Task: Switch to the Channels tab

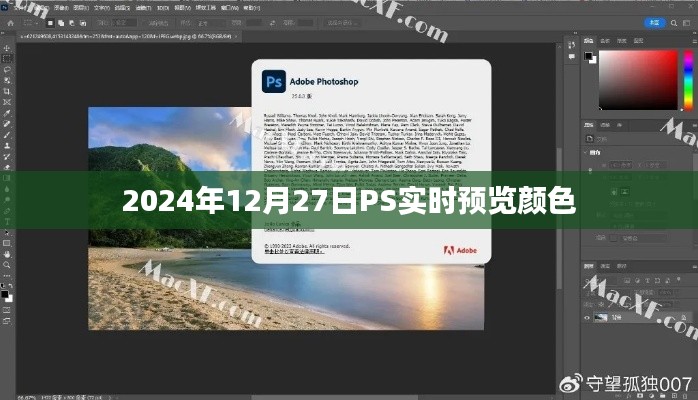Action: (605, 266)
